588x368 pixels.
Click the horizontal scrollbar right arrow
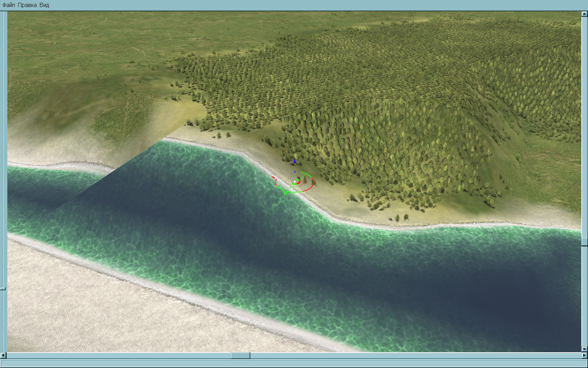[x=584, y=355]
